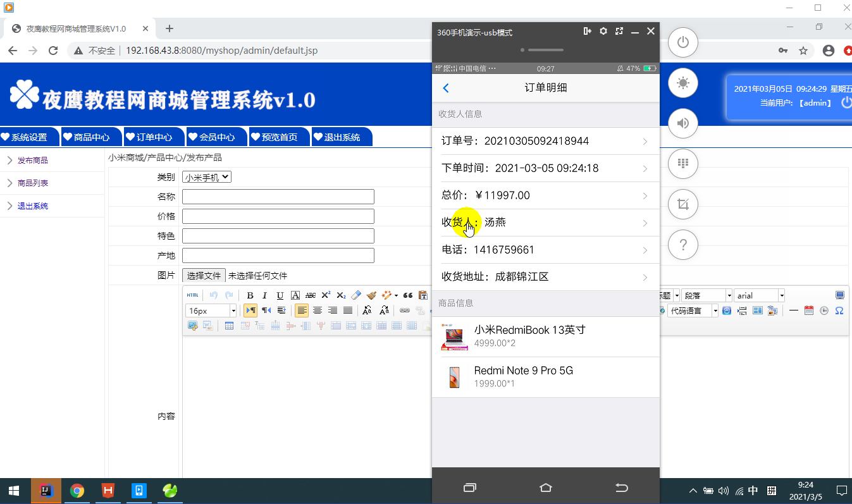Screen dimensions: 852x504
Task: Open the arial font family dropdown
Action: [x=759, y=295]
